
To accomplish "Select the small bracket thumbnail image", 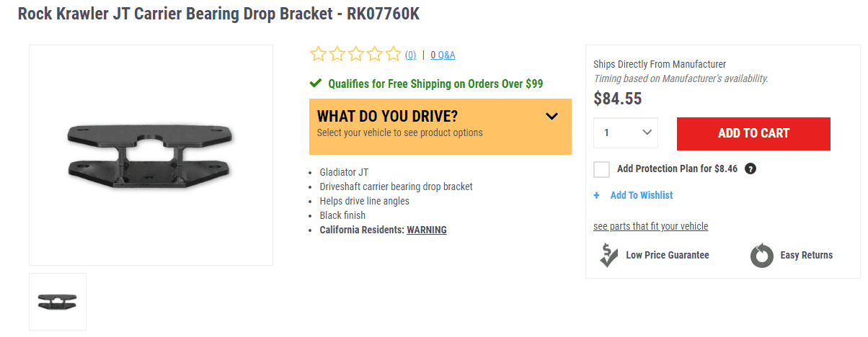I will pos(58,302).
